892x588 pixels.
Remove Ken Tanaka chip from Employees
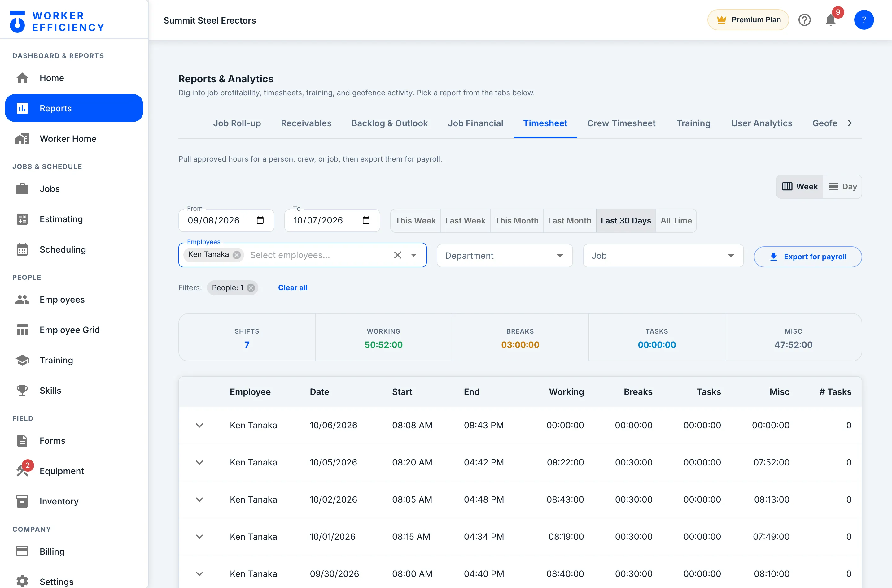236,255
